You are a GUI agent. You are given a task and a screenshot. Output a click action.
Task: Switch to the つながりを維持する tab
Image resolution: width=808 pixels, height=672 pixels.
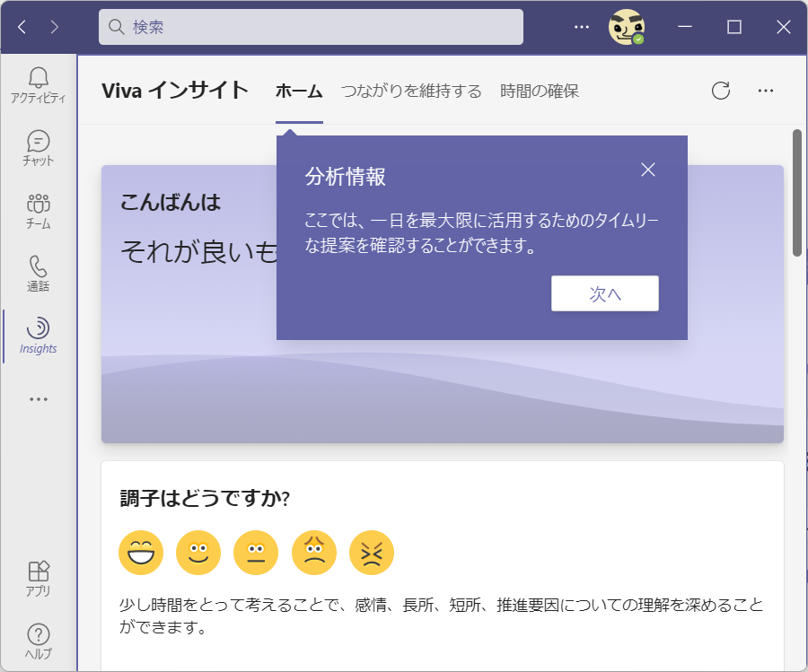point(411,92)
